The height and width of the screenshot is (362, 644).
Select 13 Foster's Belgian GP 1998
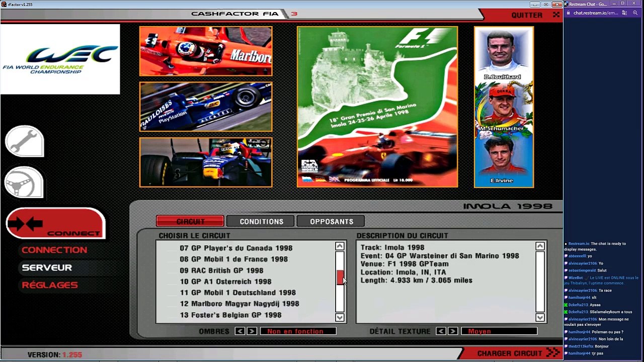(x=230, y=315)
